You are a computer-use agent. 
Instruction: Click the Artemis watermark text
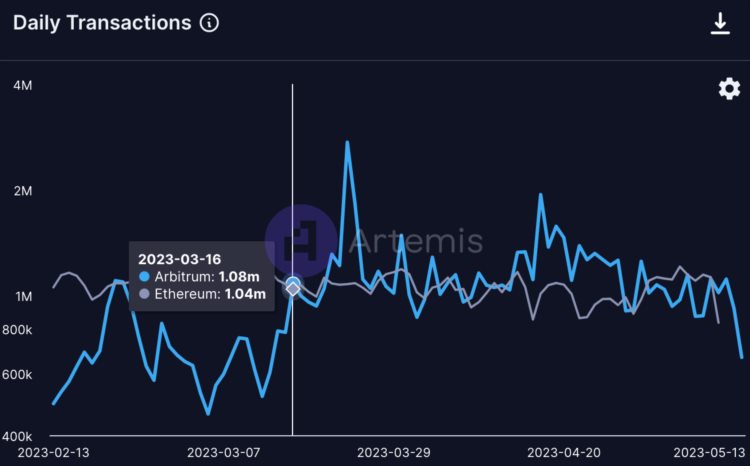(x=417, y=241)
